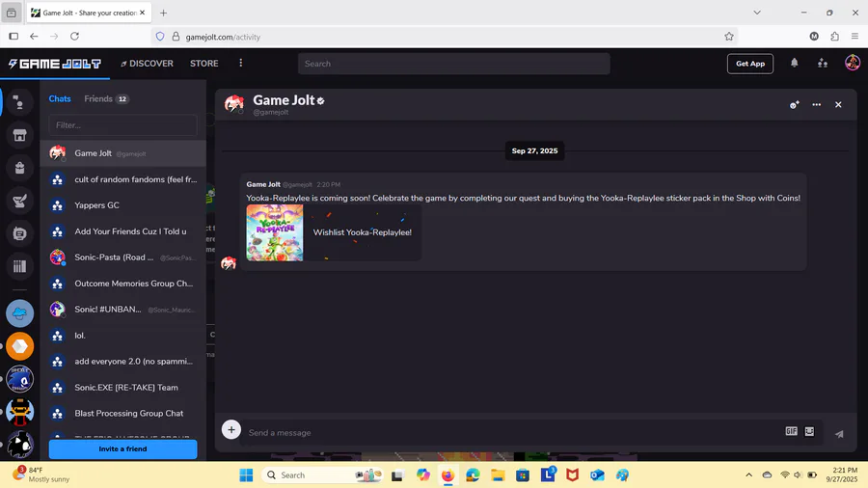868x488 pixels.
Task: Focus the Send a message box
Action: pyautogui.click(x=512, y=433)
